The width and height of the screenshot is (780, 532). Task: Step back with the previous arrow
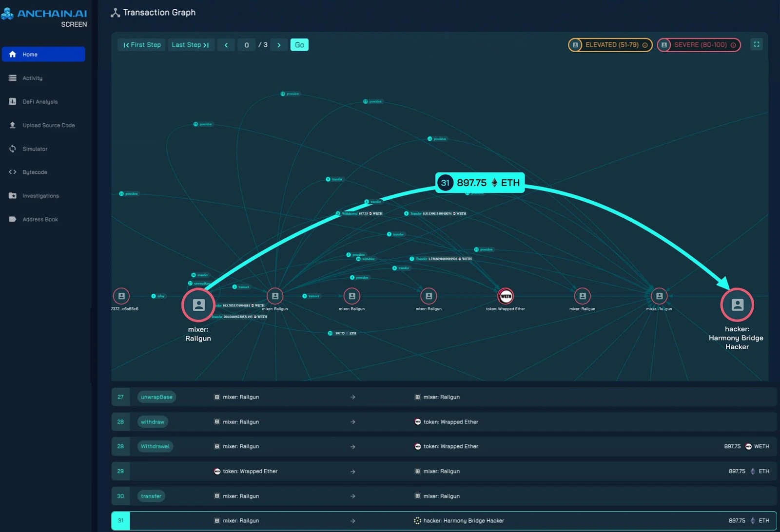226,44
